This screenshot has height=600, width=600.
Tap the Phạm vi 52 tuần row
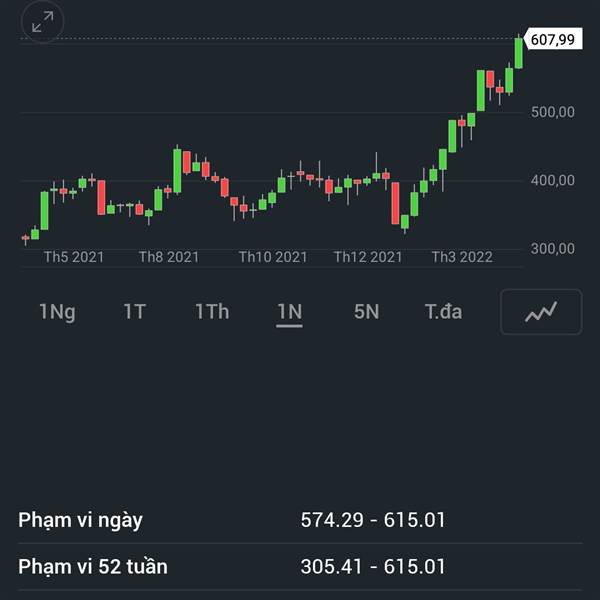(x=300, y=567)
